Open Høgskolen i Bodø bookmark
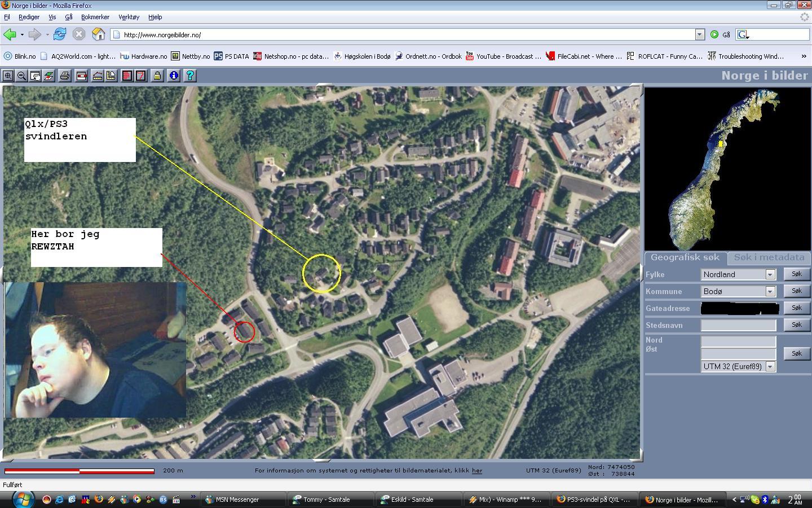This screenshot has width=812, height=508. point(362,56)
